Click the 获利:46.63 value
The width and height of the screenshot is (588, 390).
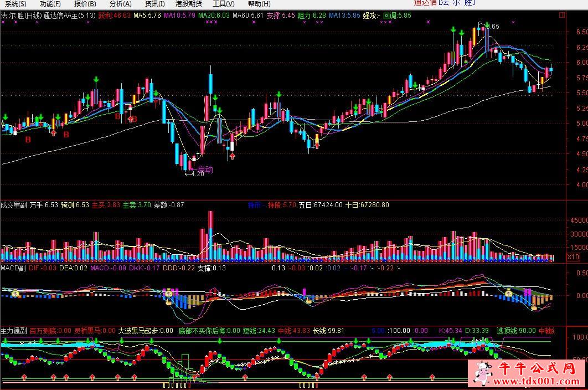(x=115, y=16)
